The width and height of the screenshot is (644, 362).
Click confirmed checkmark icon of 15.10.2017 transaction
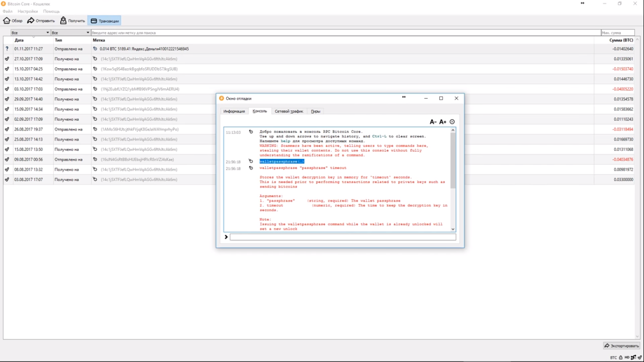click(x=7, y=69)
